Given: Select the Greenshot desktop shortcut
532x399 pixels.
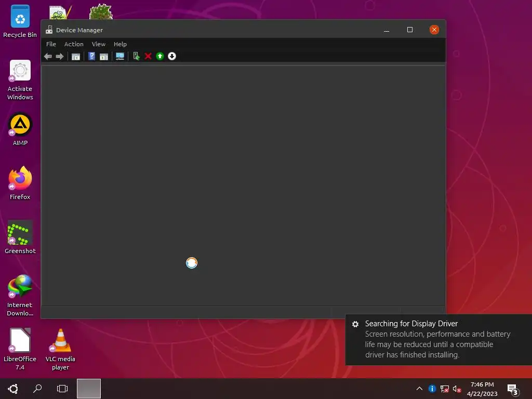Looking at the screenshot, I should [20, 237].
